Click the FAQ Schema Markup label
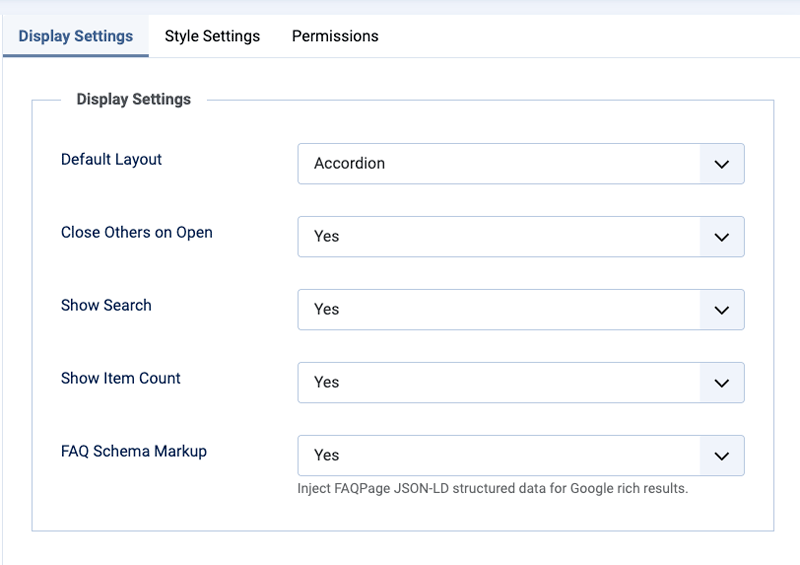Viewport: 800px width, 565px height. click(133, 451)
